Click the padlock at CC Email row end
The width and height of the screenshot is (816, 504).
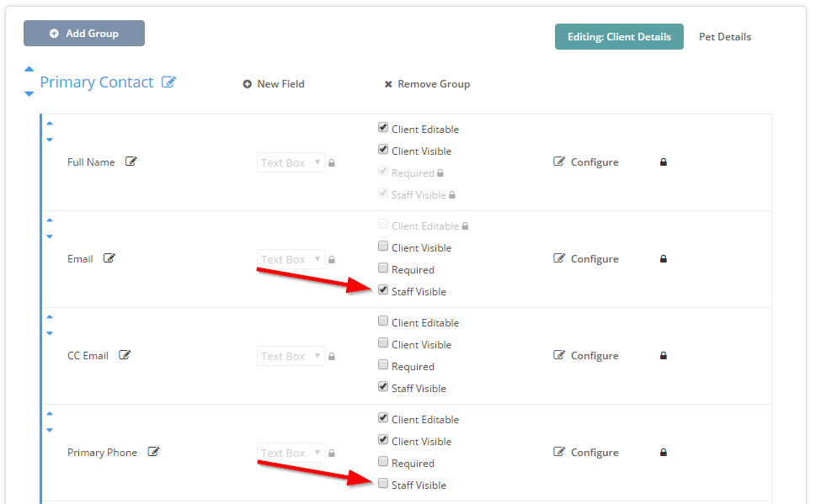click(664, 355)
